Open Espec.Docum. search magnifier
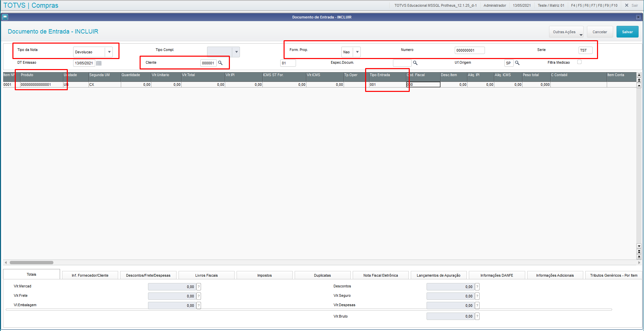The height and width of the screenshot is (331, 644). (x=415, y=63)
